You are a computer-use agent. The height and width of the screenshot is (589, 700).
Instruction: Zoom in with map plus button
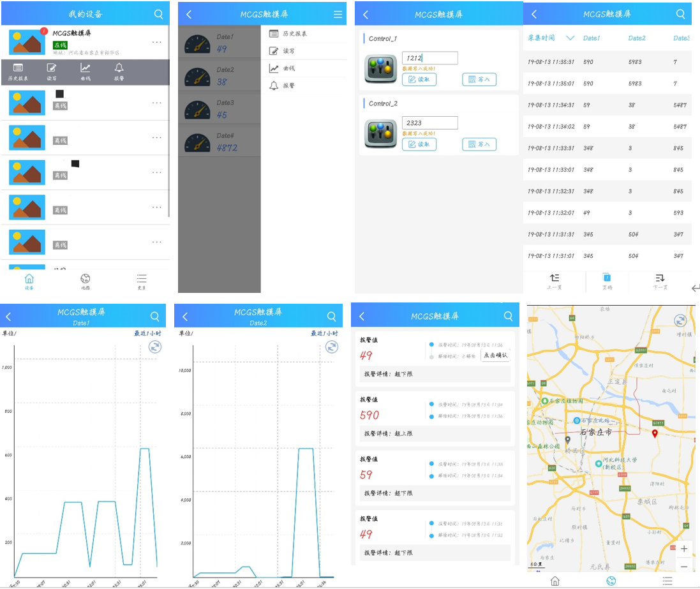(684, 549)
